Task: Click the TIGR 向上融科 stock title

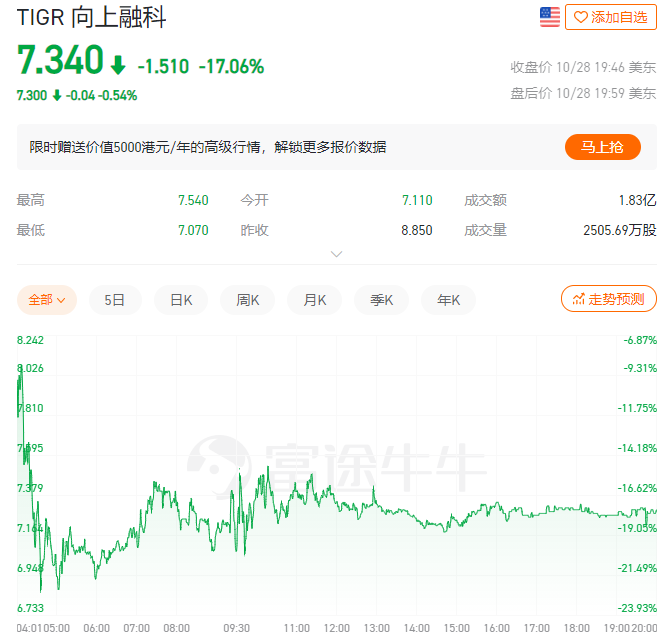Action: 92,18
